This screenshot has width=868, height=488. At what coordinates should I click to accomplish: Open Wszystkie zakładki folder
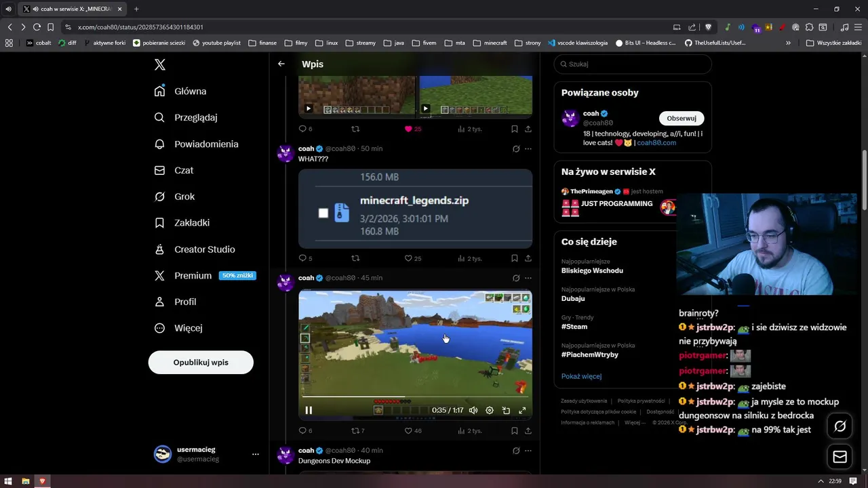833,43
